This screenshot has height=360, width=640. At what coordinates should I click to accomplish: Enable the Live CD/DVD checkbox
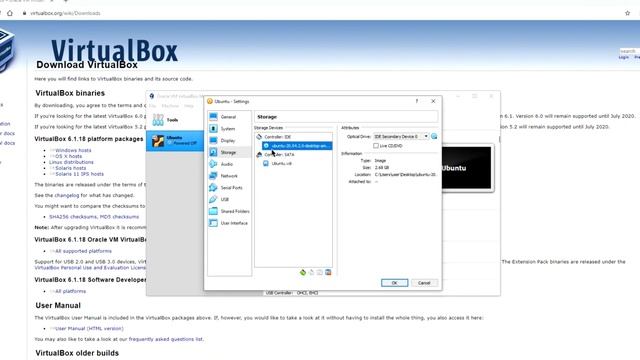[x=376, y=146]
